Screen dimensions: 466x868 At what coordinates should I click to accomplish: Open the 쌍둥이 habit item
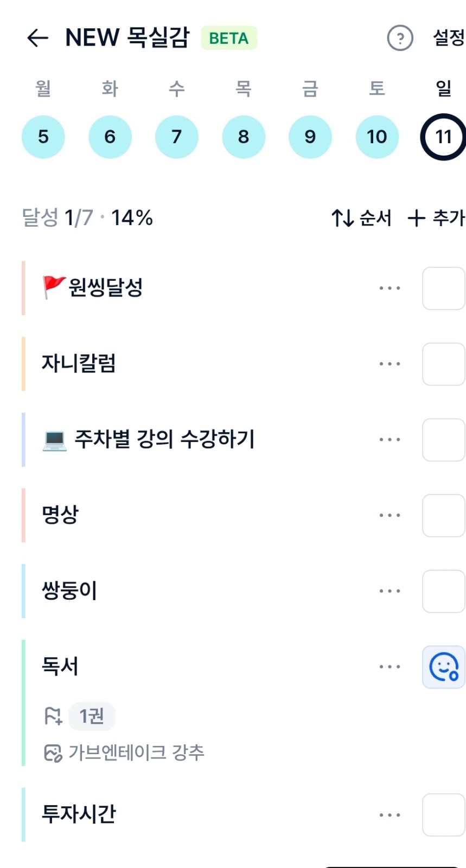pyautogui.click(x=69, y=591)
